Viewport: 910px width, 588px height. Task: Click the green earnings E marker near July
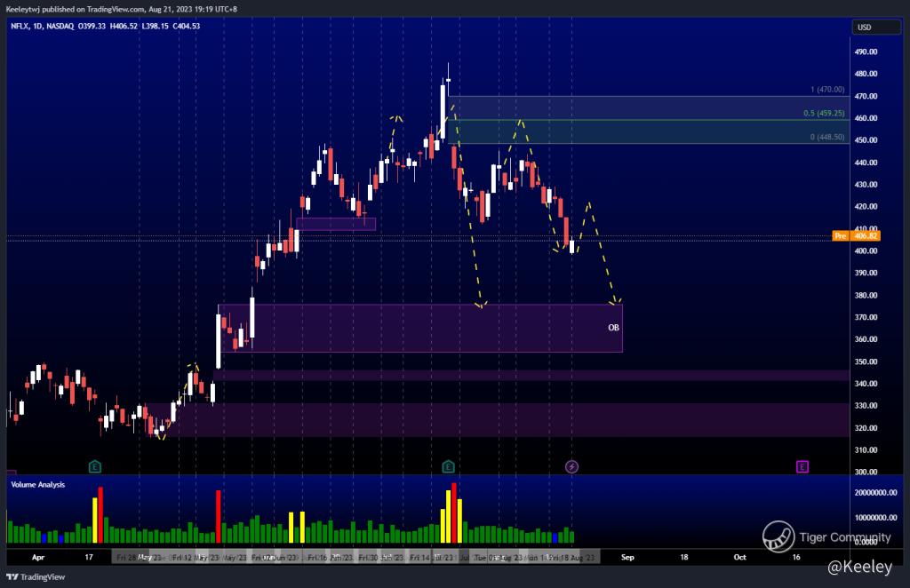click(448, 467)
